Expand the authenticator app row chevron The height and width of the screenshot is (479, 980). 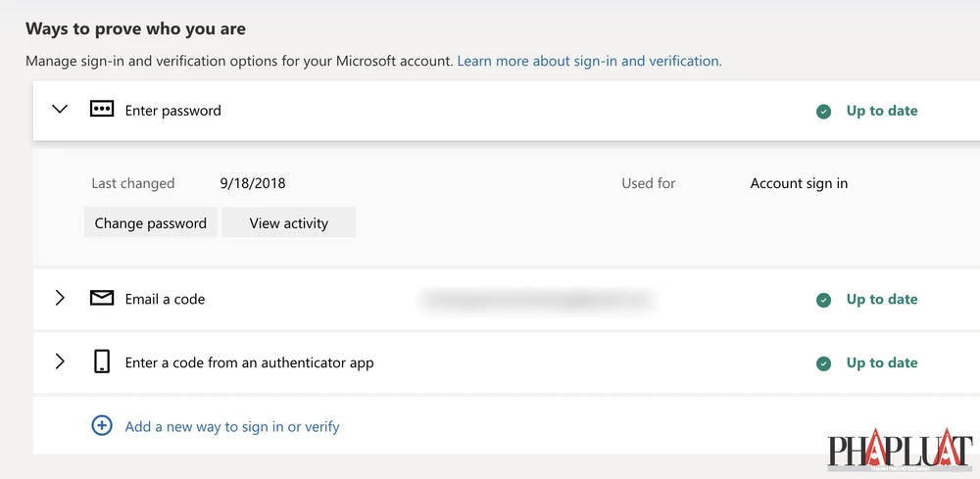[x=60, y=362]
